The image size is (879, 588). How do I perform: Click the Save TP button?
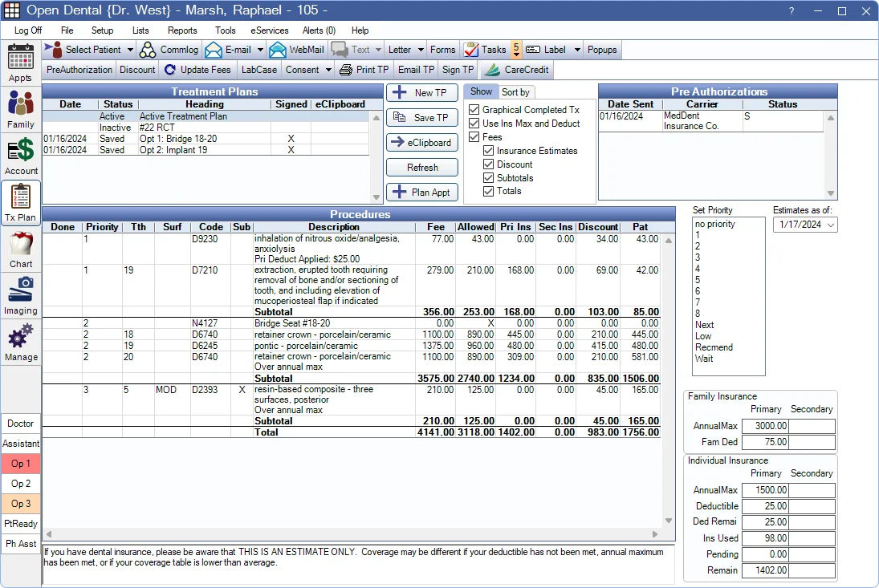coord(422,118)
